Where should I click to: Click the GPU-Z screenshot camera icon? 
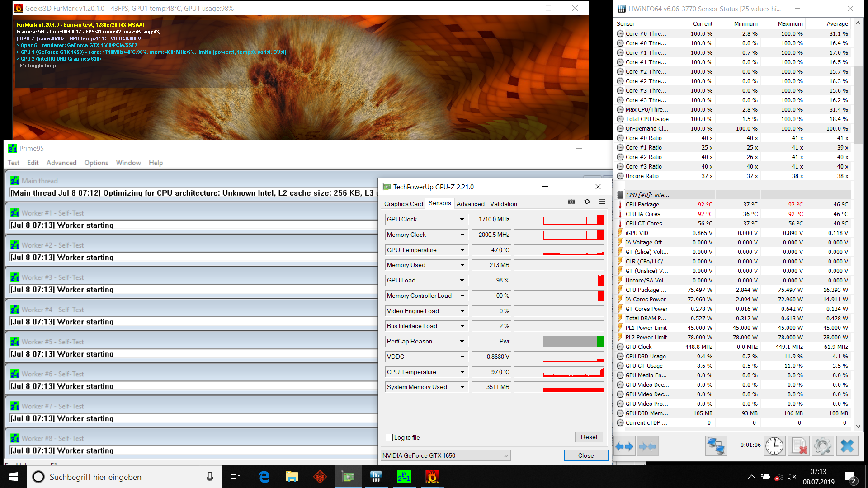tap(571, 202)
